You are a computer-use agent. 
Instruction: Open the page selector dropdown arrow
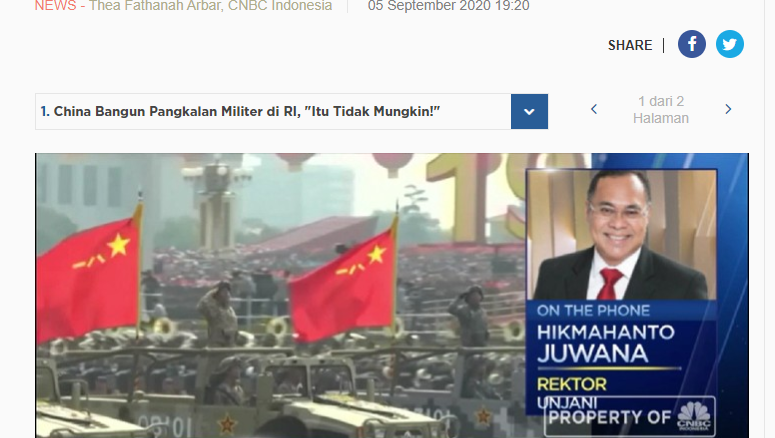[x=529, y=112]
